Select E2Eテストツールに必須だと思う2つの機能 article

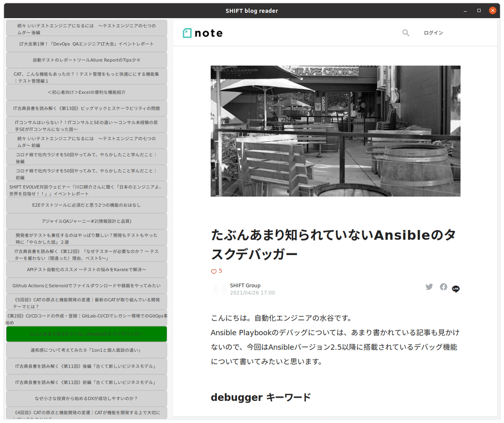[x=87, y=205]
